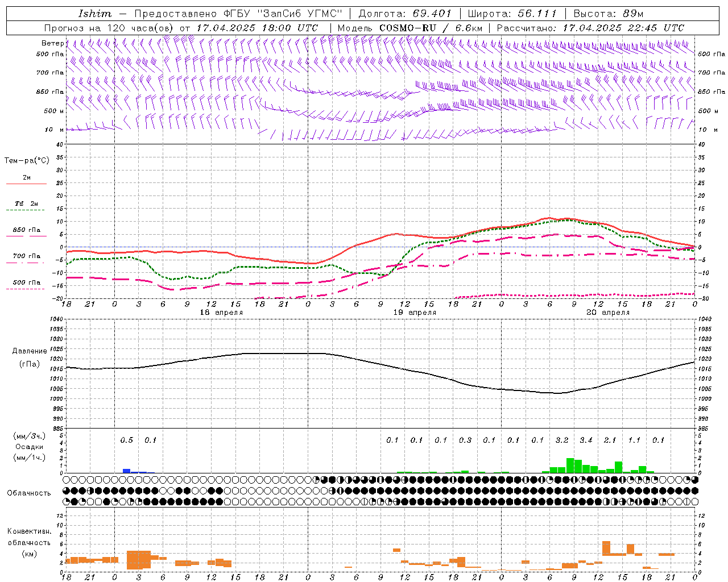Select the 0.3 three-hour precipitation value
This screenshot has width=728, height=582.
coord(465,440)
